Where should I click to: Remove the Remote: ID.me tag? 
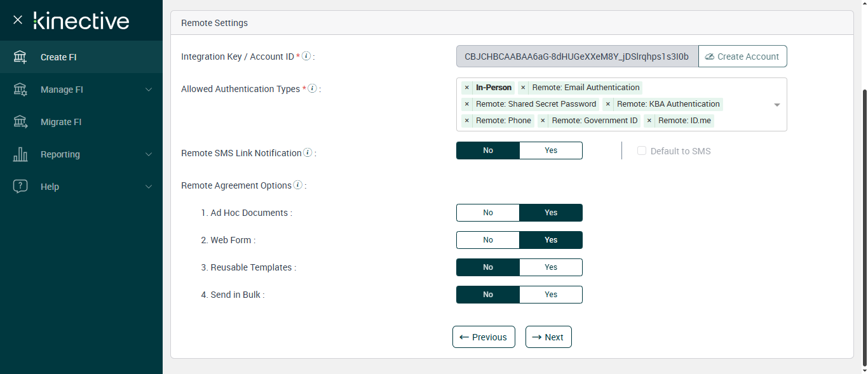(649, 121)
